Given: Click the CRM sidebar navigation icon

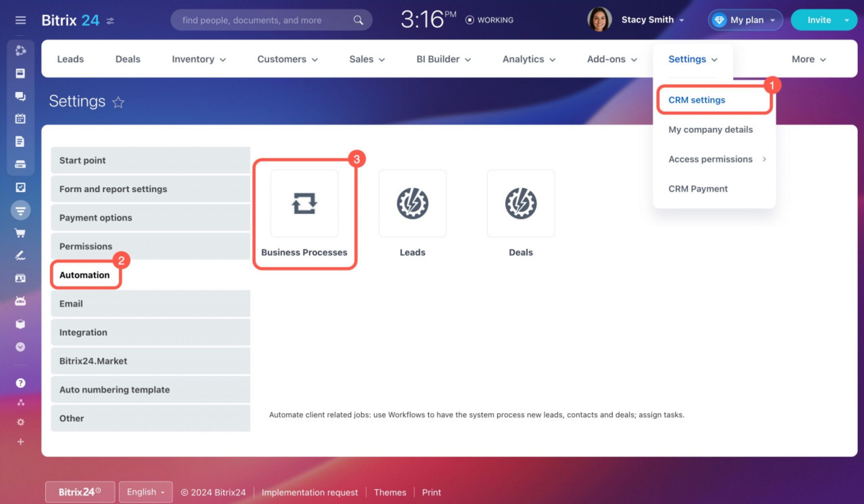Looking at the screenshot, I should coord(20,210).
